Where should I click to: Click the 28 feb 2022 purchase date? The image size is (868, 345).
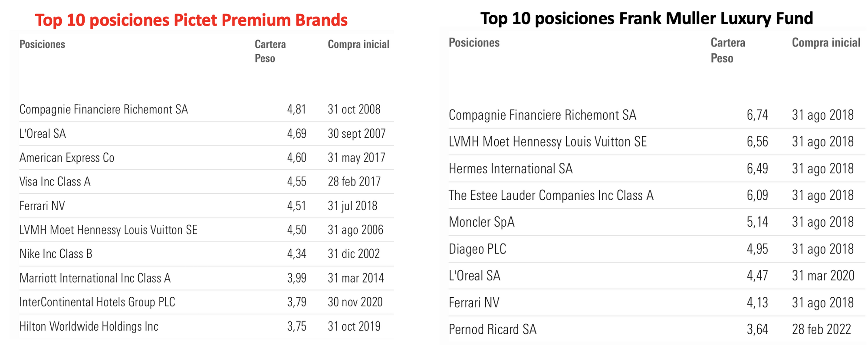pos(821,329)
